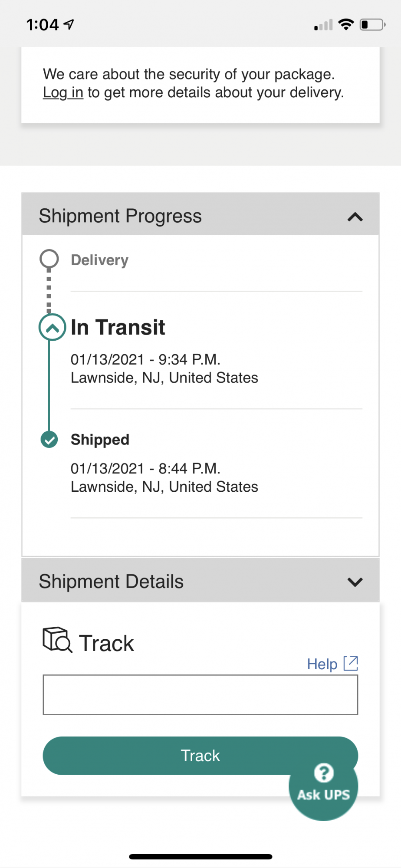Viewport: 401px width, 868px height.
Task: Open the Help link
Action: (x=322, y=664)
